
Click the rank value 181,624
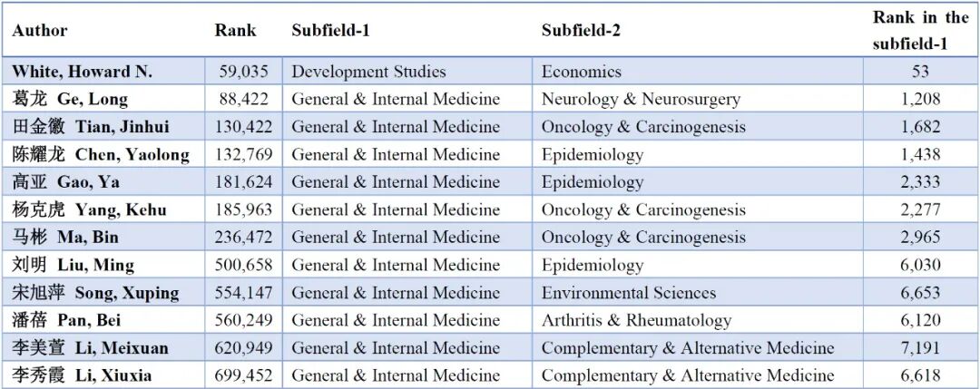pyautogui.click(x=245, y=182)
